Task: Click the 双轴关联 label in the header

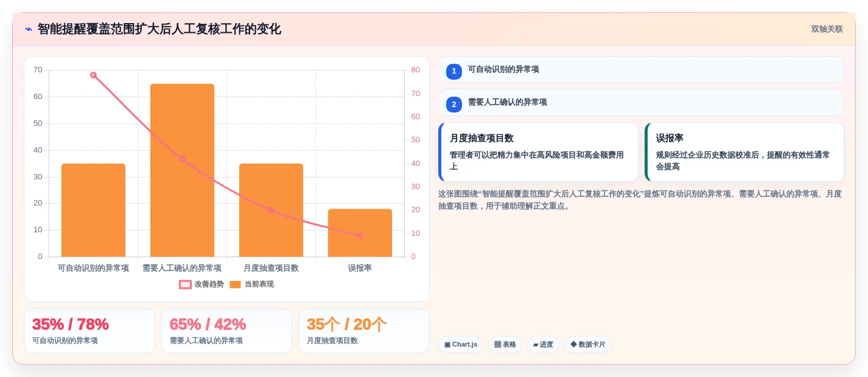Action: click(x=827, y=29)
